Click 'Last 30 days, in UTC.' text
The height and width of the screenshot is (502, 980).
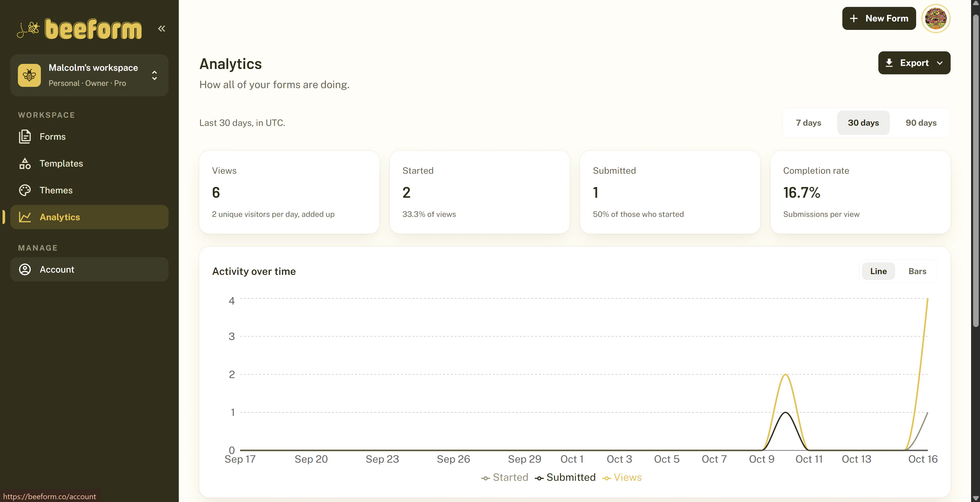pyautogui.click(x=242, y=123)
